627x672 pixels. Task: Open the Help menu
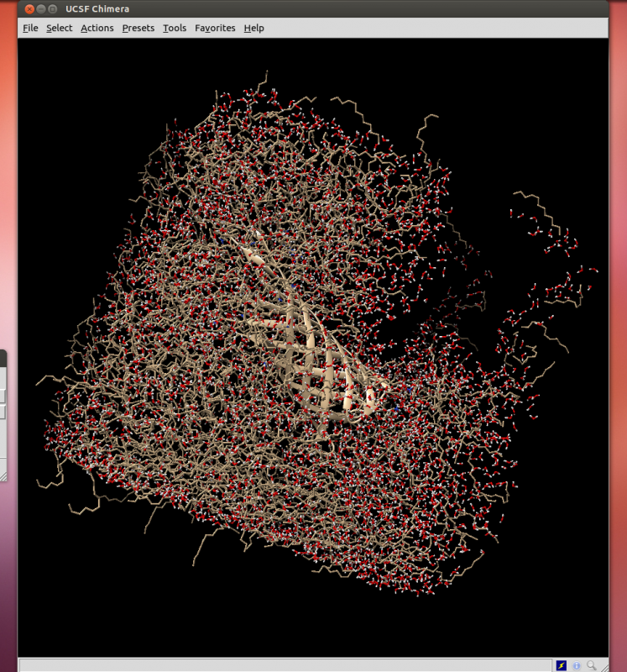pyautogui.click(x=253, y=28)
